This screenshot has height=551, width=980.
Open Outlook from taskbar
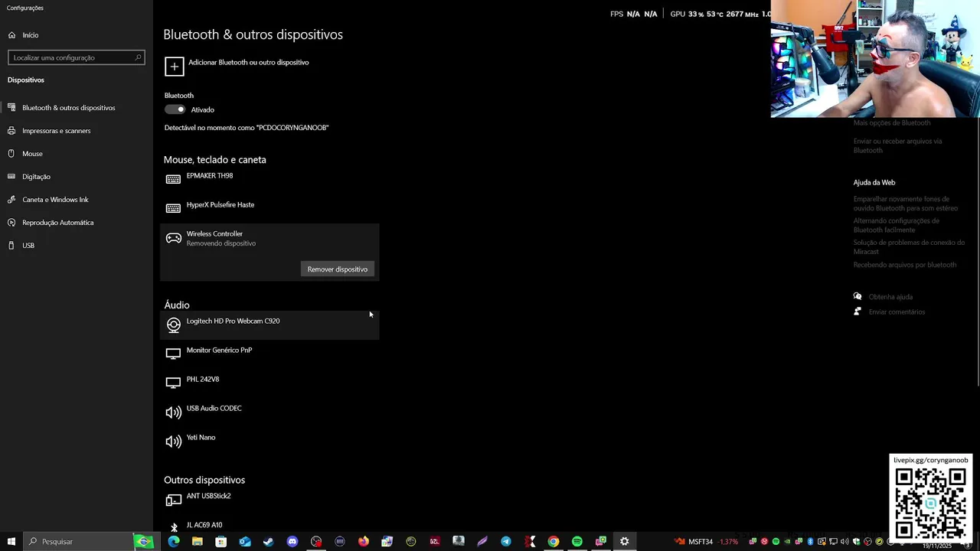click(x=245, y=542)
